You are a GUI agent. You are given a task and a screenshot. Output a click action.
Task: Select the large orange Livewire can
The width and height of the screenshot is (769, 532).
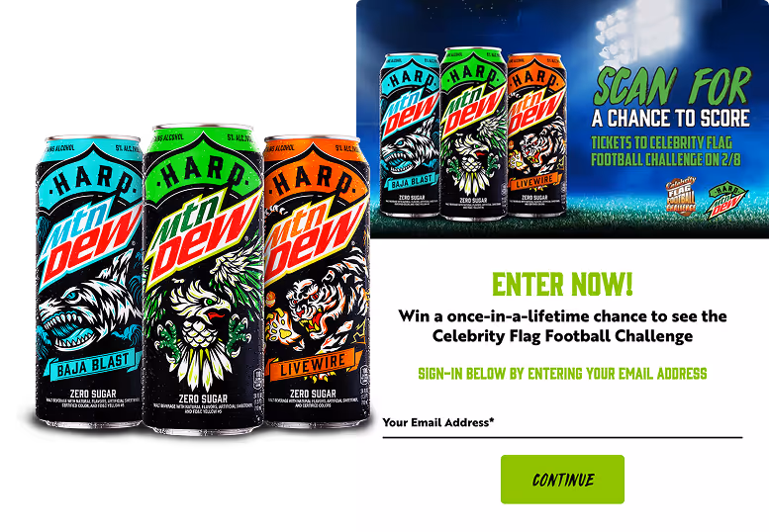pos(317,282)
